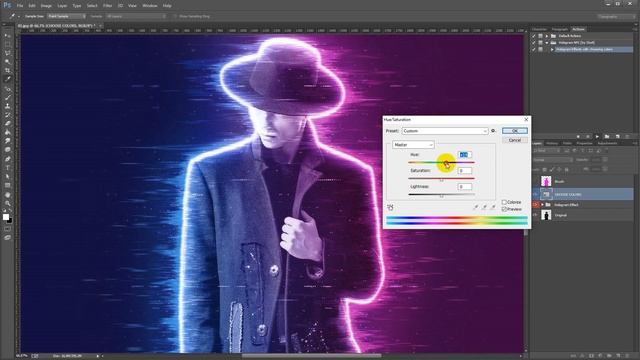Click the Saturation slider track
The image size is (640, 360).
pyautogui.click(x=441, y=178)
